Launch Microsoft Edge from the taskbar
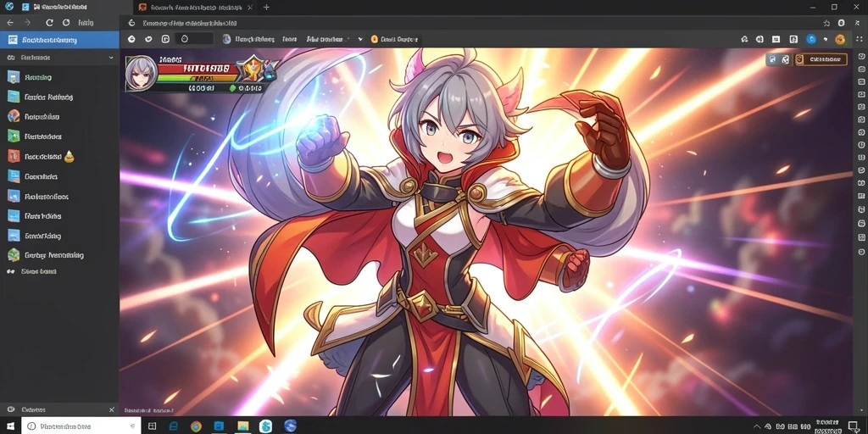 [173, 426]
